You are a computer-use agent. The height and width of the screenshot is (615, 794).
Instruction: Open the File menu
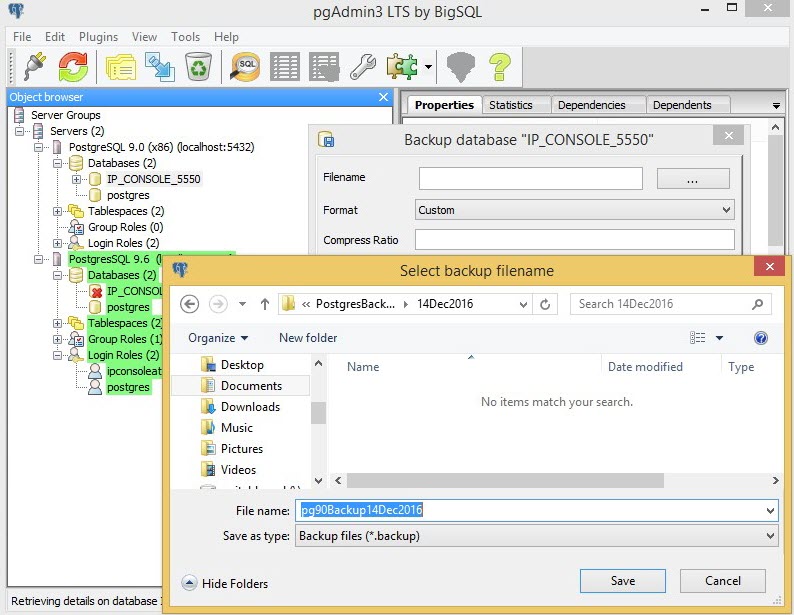click(22, 37)
